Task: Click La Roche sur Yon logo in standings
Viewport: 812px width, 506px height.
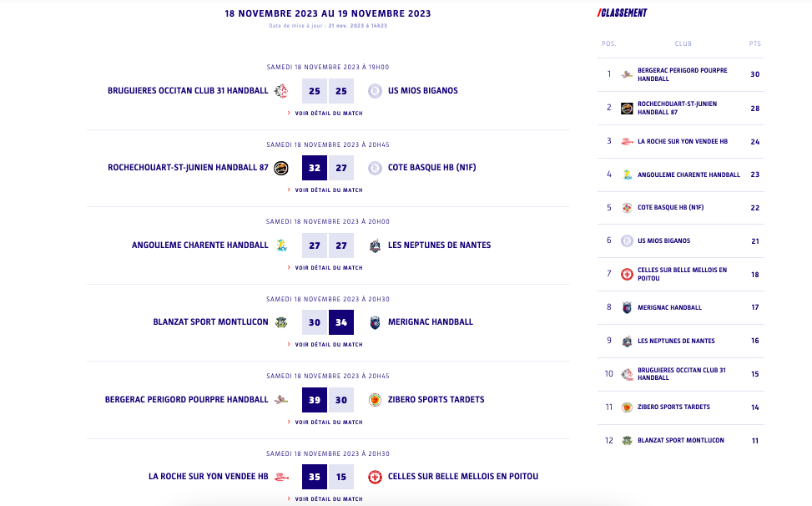Action: (627, 141)
